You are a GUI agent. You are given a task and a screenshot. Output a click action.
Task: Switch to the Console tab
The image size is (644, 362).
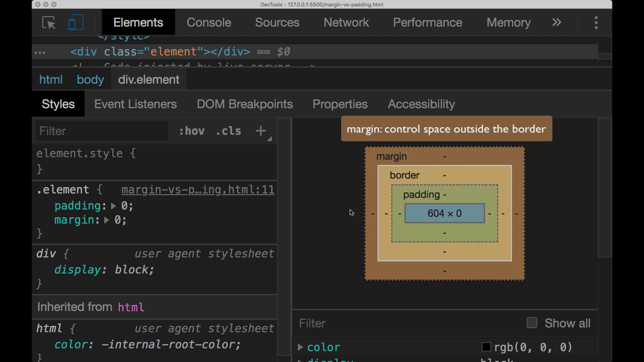(209, 23)
